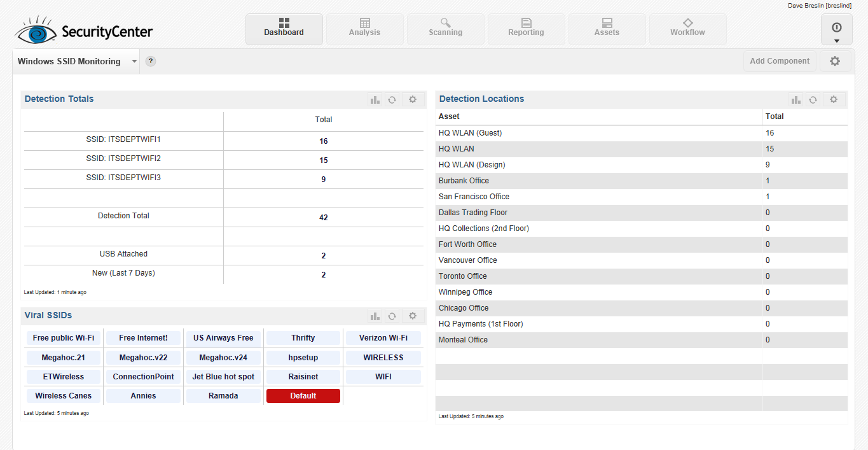Click HQ WLAN (Guest) total 16
This screenshot has width=868, height=450.
pos(769,133)
